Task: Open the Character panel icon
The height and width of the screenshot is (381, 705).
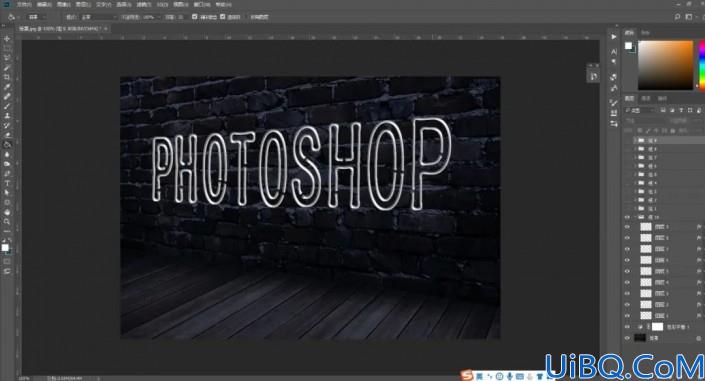Action: coord(614,52)
